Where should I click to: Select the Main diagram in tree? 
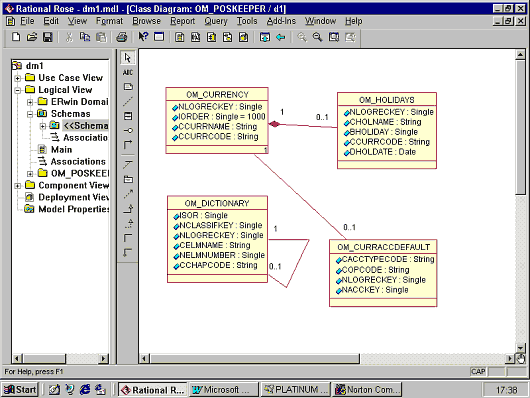point(61,149)
